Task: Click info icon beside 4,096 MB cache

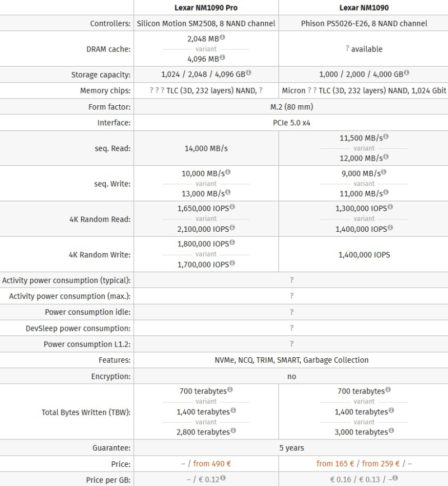Action: tap(222, 57)
